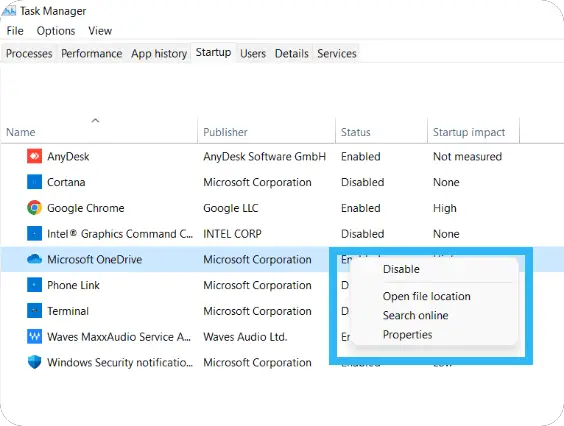Click the Task Manager title bar icon

point(9,11)
